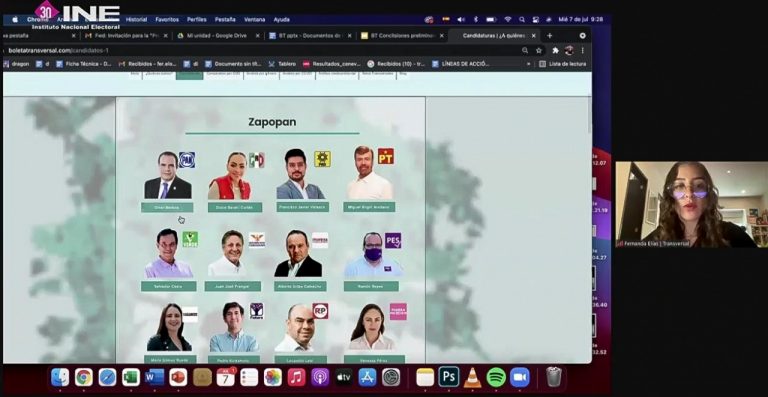Open the Perfiles menu
Screen dimensions: 768x397
[x=196, y=20]
